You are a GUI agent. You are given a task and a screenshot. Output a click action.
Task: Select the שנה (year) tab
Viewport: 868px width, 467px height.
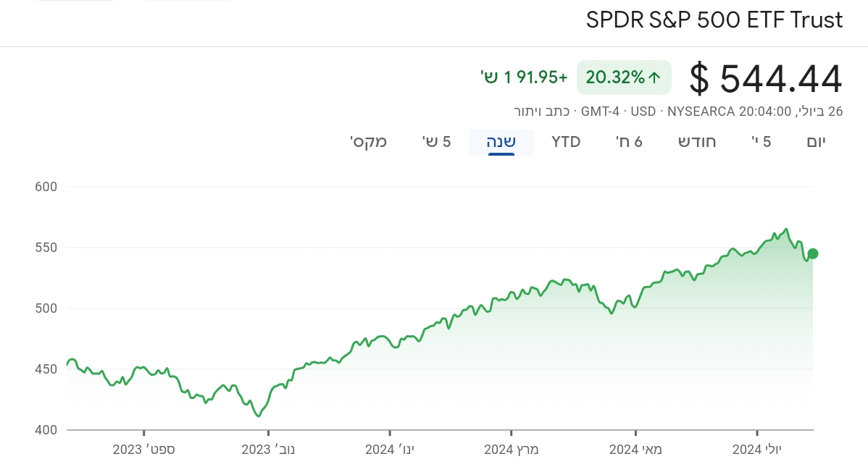pos(501,141)
